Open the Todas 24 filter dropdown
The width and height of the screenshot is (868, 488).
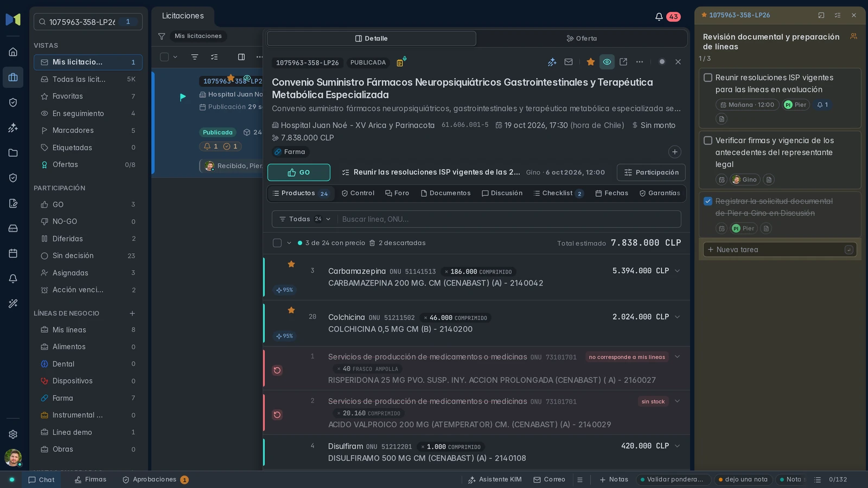[304, 219]
